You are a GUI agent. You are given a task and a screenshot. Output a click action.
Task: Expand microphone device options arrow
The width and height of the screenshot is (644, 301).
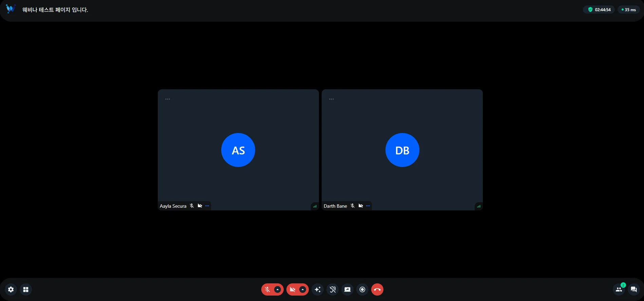[278, 289]
